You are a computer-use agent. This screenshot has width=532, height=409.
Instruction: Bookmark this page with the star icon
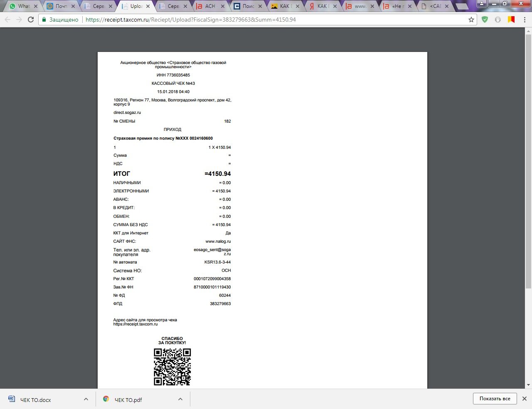click(471, 20)
